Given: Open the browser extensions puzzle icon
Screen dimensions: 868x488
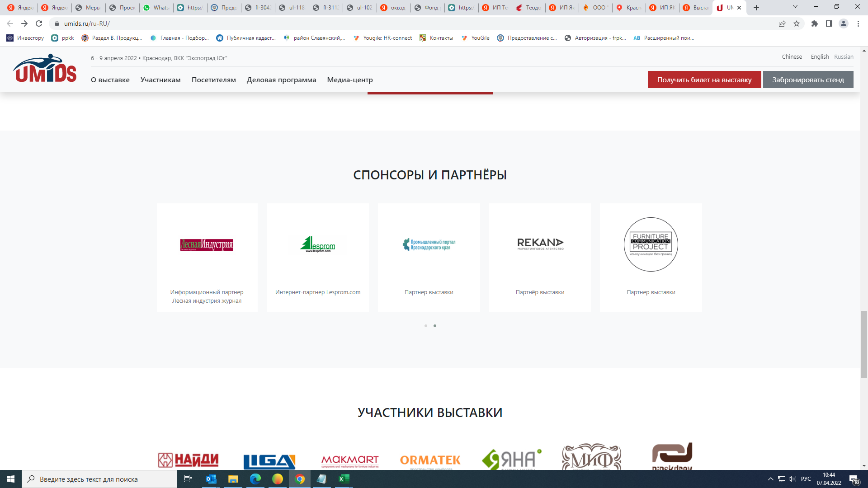Looking at the screenshot, I should click(815, 23).
